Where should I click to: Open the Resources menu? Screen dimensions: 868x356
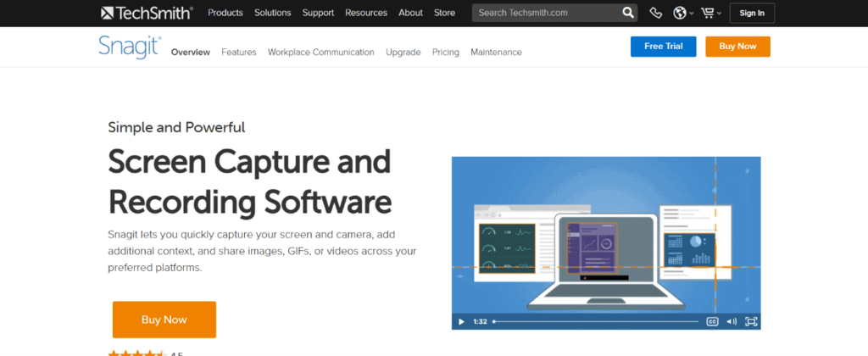pyautogui.click(x=366, y=13)
